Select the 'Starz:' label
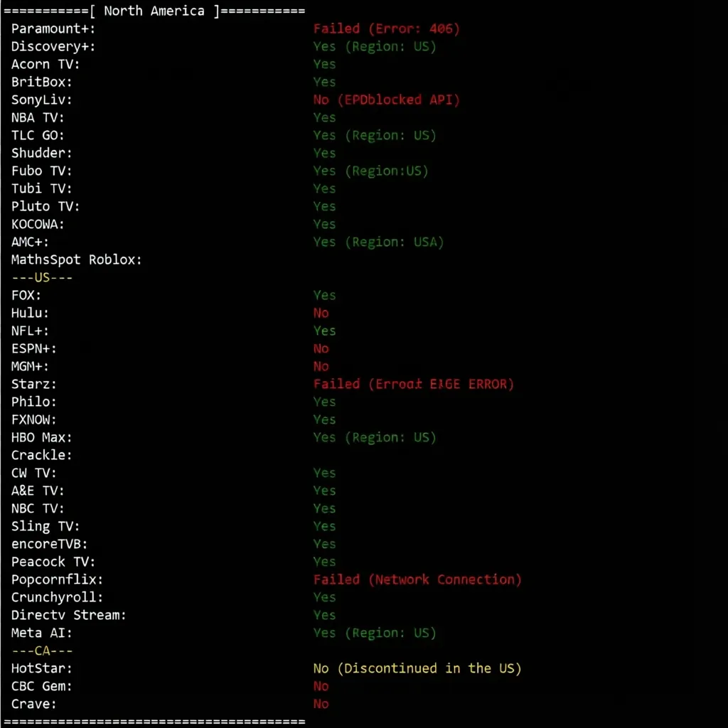Screen dimensions: 728x728 [x=34, y=384]
